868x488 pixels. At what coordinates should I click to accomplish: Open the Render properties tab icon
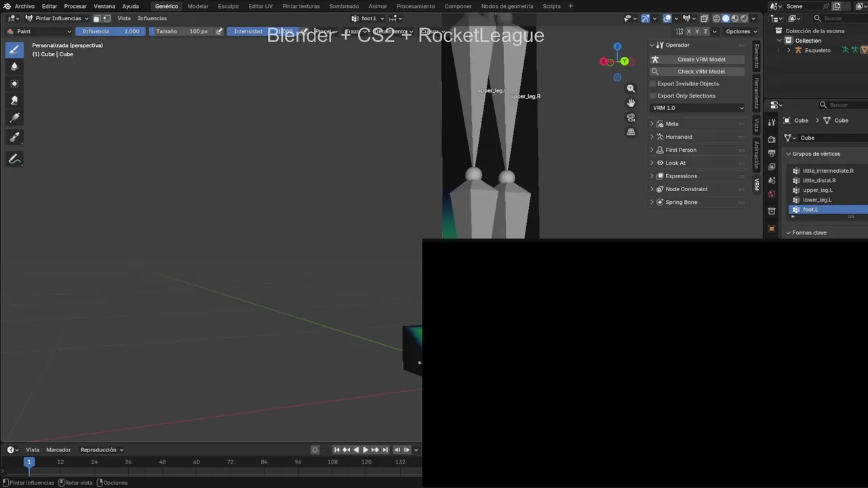772,139
